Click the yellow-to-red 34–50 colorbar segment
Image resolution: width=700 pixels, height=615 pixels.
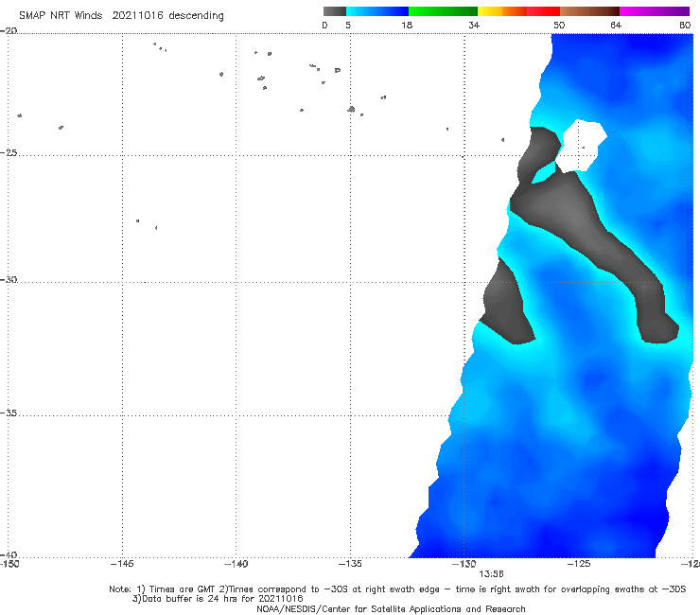coord(518,11)
